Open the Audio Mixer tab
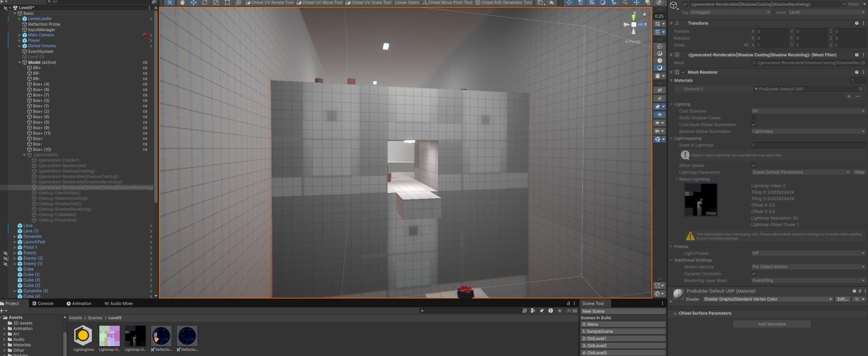The width and height of the screenshot is (868, 356). click(119, 304)
